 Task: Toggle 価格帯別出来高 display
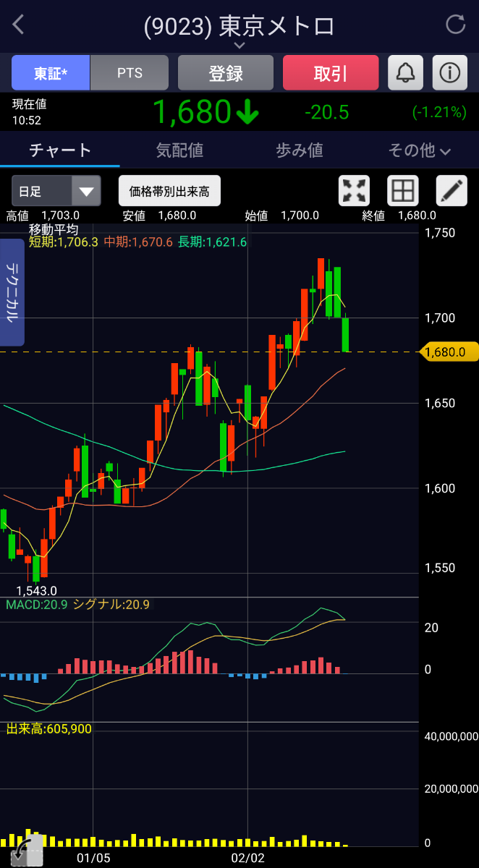pos(169,191)
